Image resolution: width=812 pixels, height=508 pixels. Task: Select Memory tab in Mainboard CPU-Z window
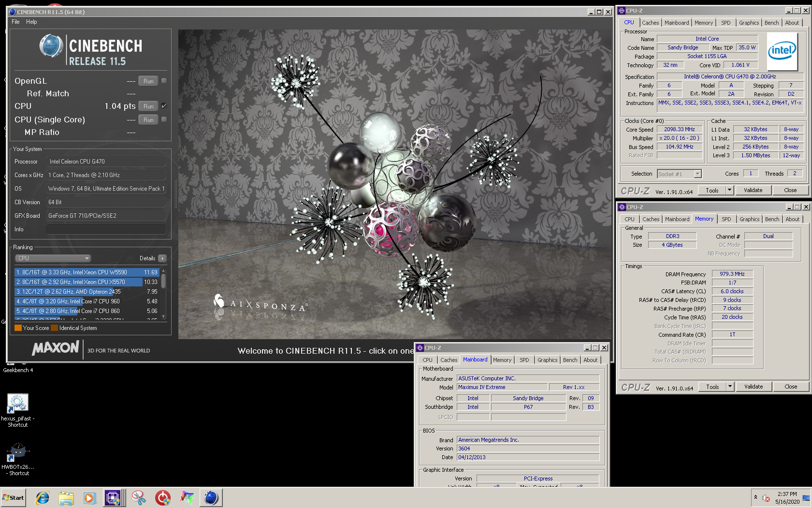point(502,360)
